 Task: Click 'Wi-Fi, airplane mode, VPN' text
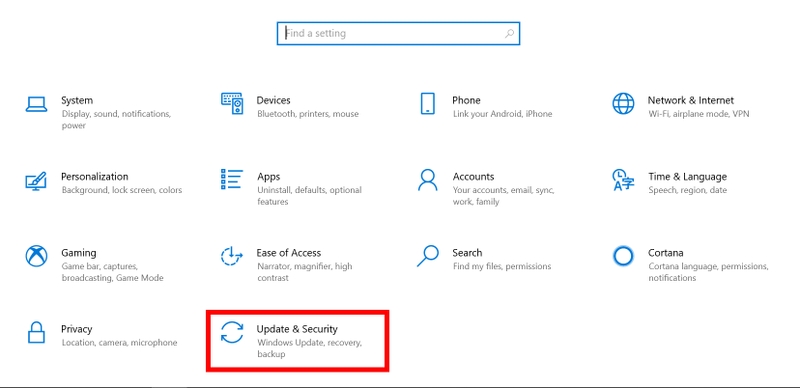699,114
